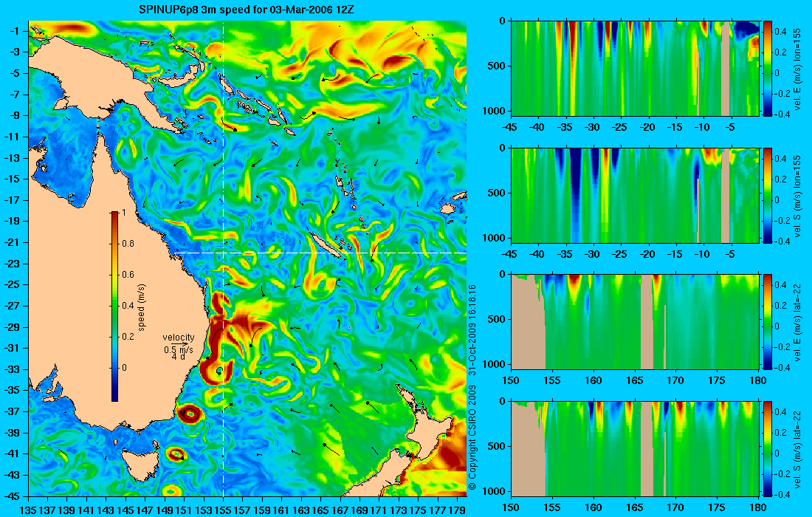Click latitude tick -1 on map axis
The image size is (812, 517).
point(16,31)
